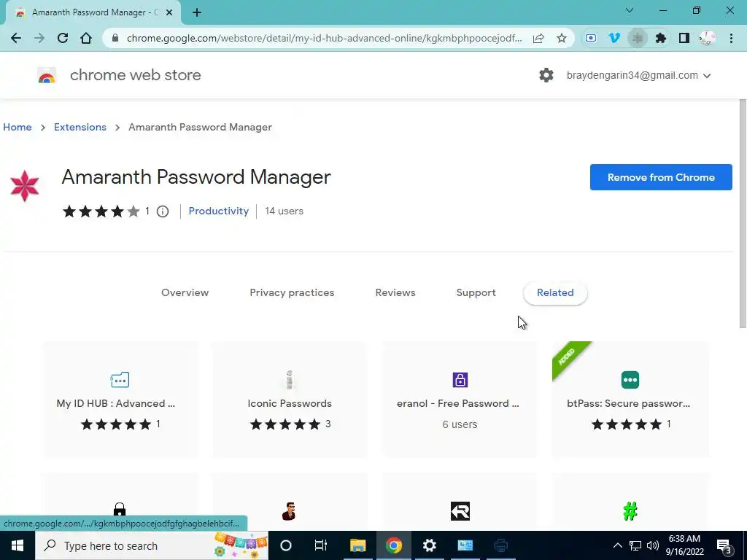This screenshot has height=560, width=747.
Task: Toggle the browser side panel
Action: (x=684, y=38)
